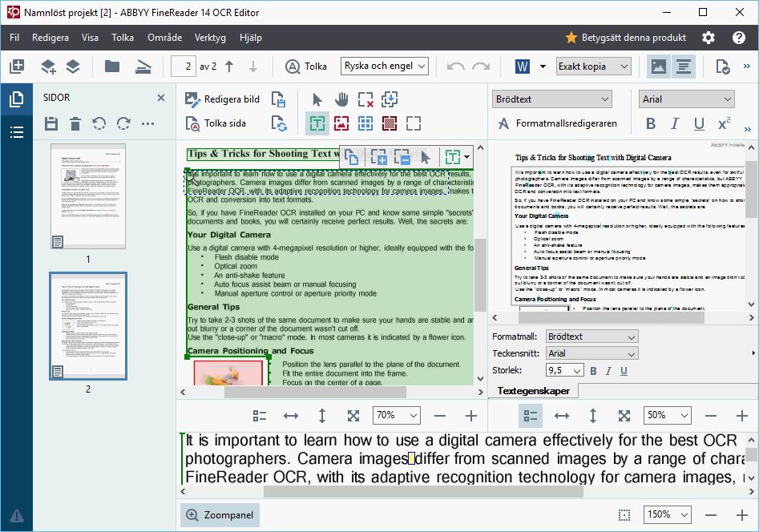Click Redigera bild button
759x532 pixels.
[222, 99]
